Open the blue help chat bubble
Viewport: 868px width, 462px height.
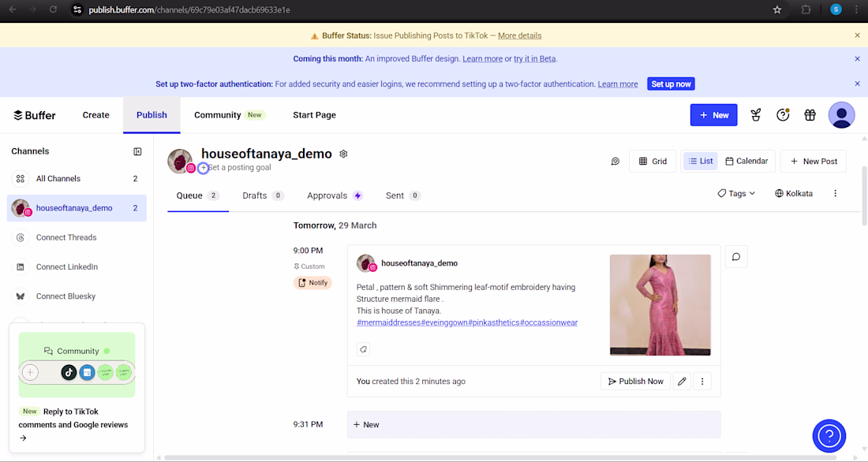pyautogui.click(x=829, y=436)
